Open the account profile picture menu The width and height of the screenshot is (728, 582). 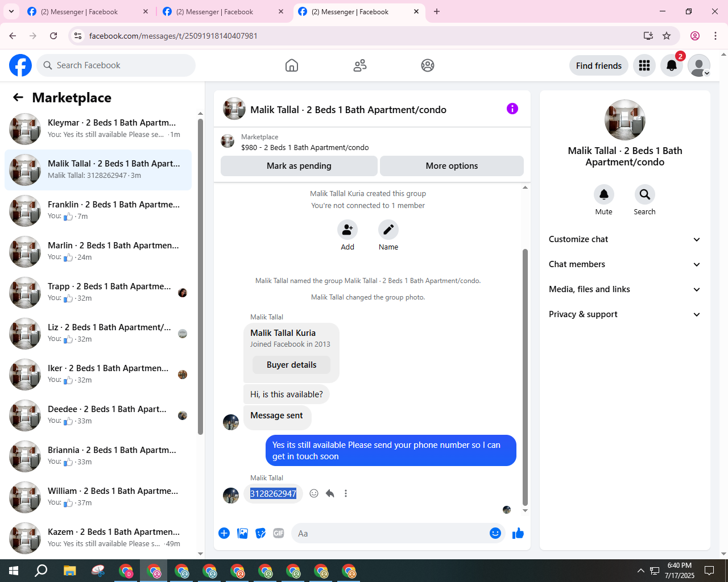click(x=699, y=65)
